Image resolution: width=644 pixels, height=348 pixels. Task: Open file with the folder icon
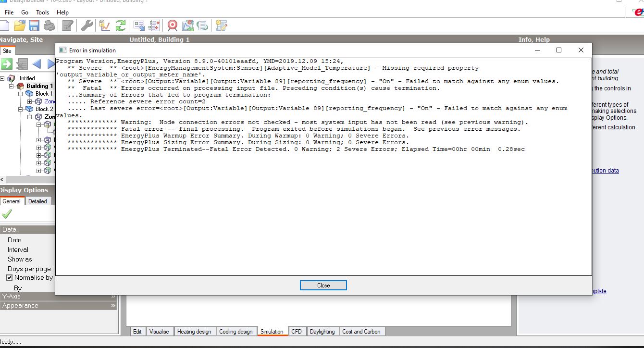19,25
